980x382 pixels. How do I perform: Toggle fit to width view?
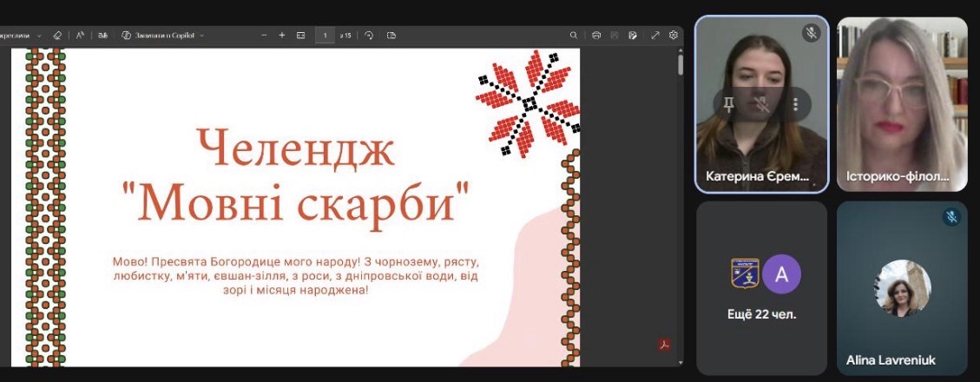pyautogui.click(x=300, y=36)
